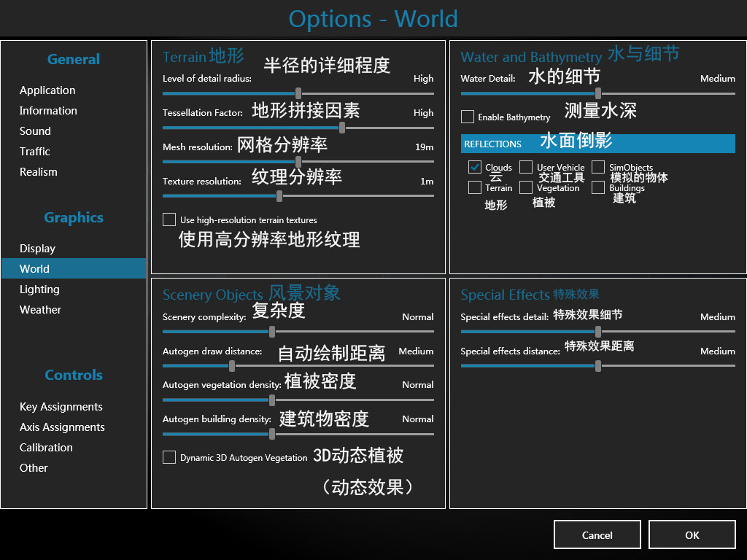Click the General sidebar heading

pos(74,59)
